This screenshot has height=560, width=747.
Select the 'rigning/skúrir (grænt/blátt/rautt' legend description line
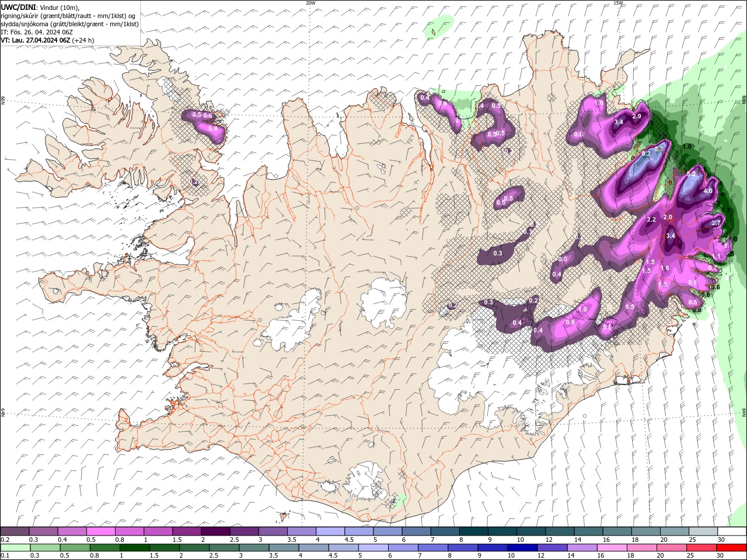68,16
